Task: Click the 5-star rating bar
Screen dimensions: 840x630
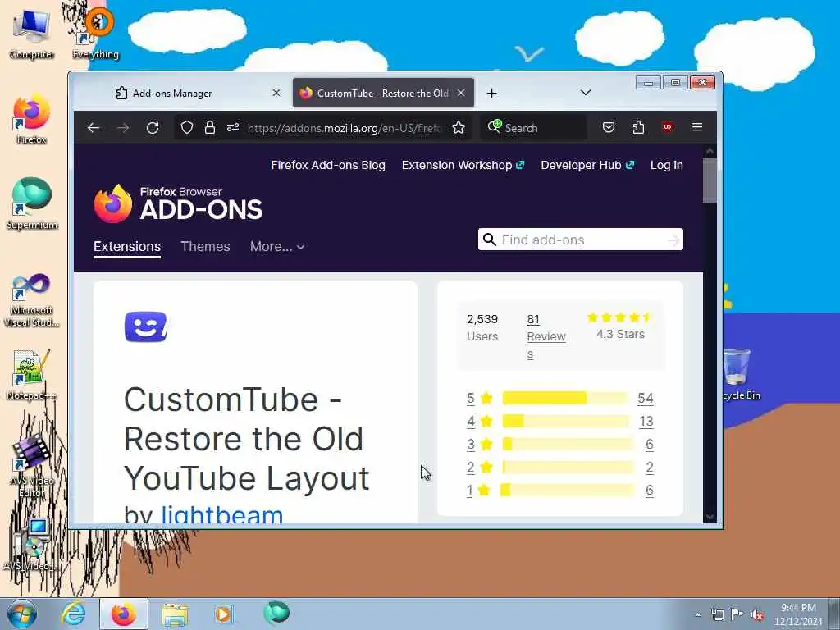Action: coord(565,398)
